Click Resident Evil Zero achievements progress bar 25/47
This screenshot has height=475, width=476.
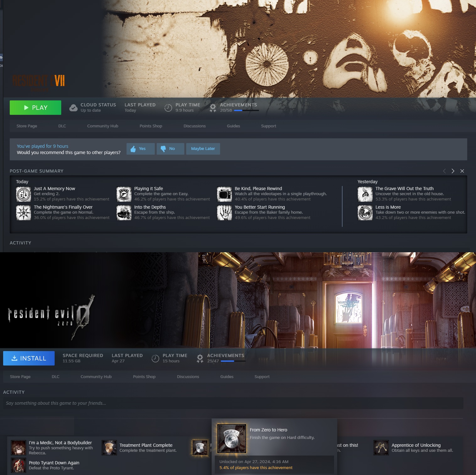tap(233, 361)
